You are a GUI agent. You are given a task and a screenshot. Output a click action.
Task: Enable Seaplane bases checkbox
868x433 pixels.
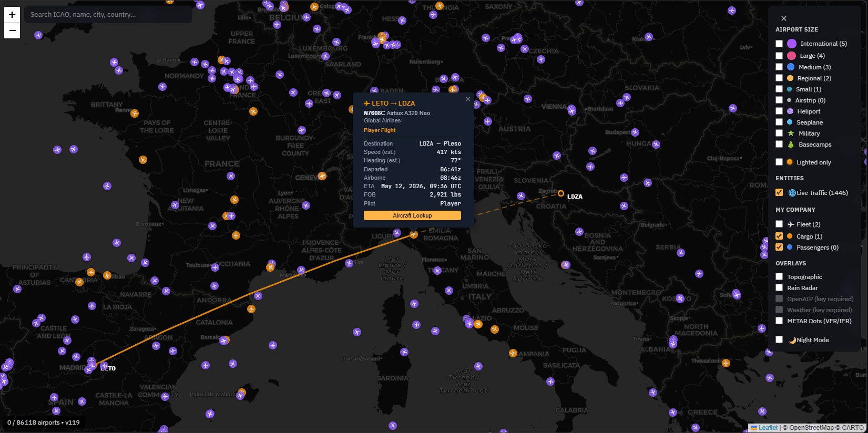point(779,122)
